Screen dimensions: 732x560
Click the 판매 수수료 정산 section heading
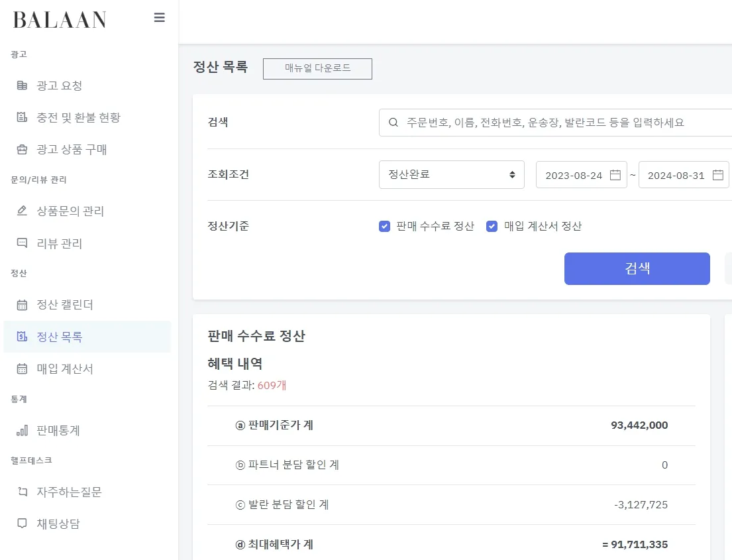256,336
